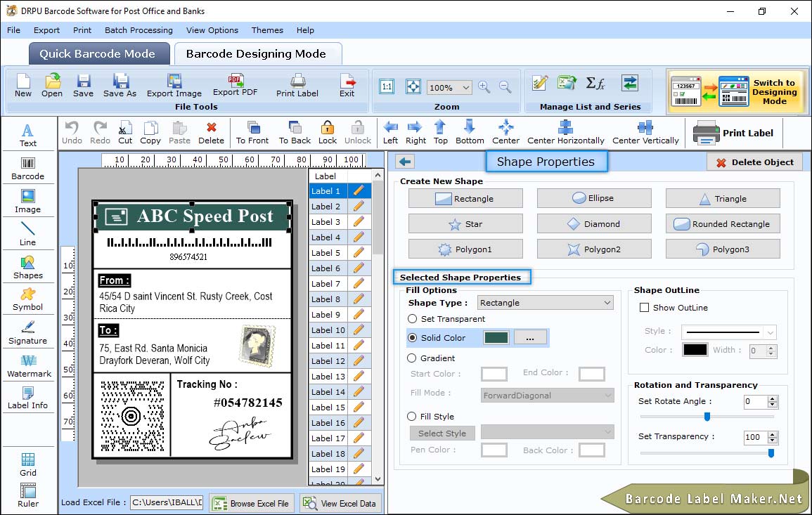Create a new Rectangle shape
Image resolution: width=812 pixels, height=515 pixels.
click(x=465, y=198)
